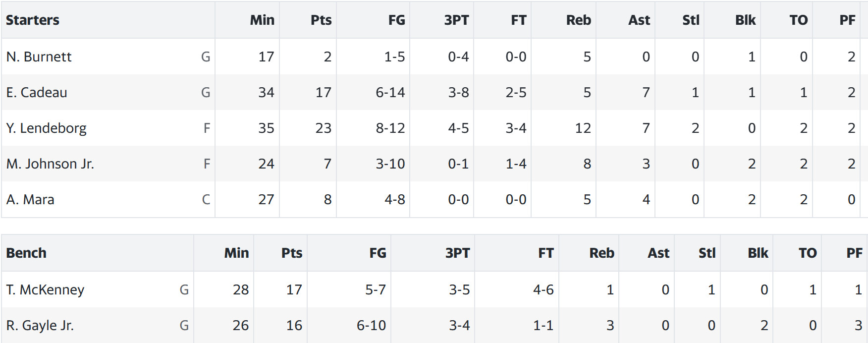The image size is (868, 343).
Task: Select A. Mara player name
Action: point(30,200)
